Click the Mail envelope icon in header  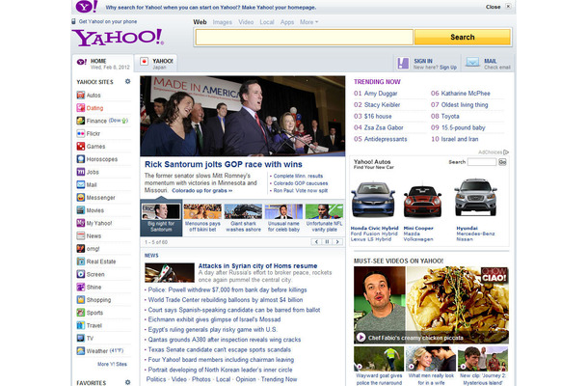(x=472, y=63)
